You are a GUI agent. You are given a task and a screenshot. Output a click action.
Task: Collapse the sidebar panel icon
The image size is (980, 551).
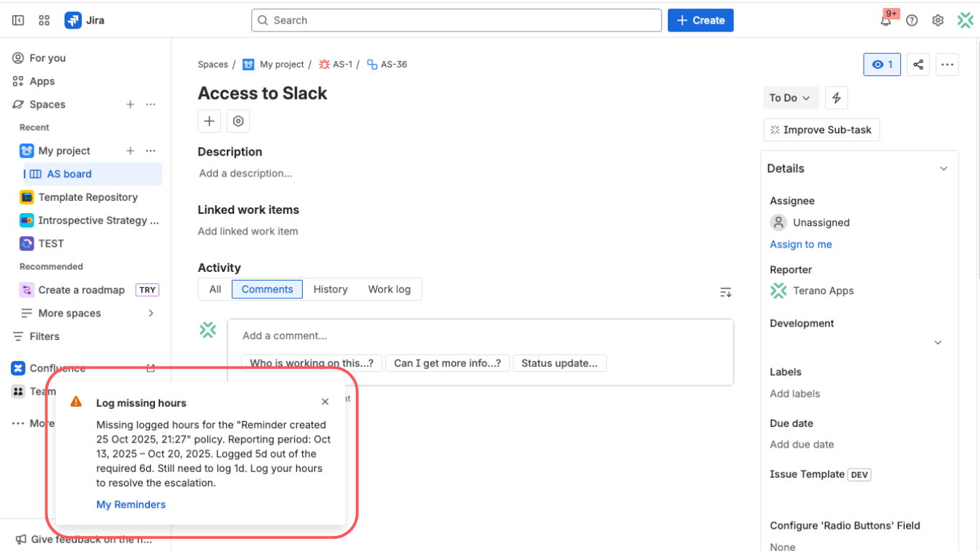18,20
